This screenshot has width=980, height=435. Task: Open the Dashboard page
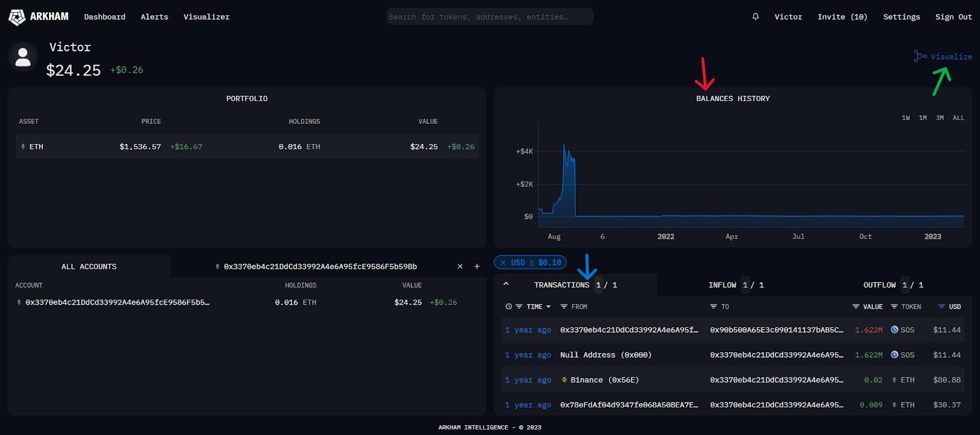tap(105, 17)
